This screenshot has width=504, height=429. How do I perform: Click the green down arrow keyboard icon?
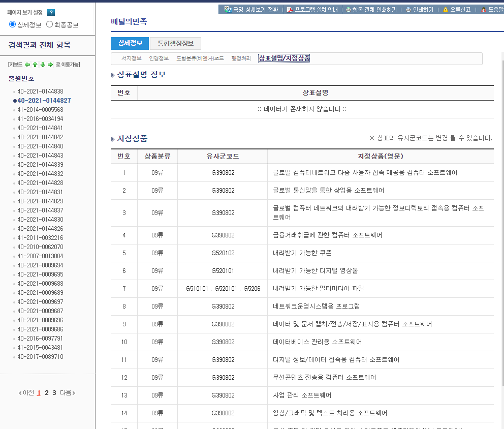[x=43, y=65]
